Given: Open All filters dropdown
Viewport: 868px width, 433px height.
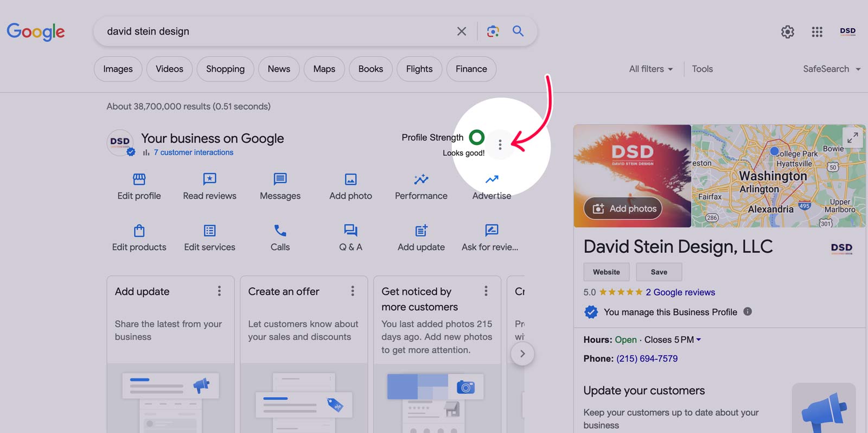Looking at the screenshot, I should (651, 69).
